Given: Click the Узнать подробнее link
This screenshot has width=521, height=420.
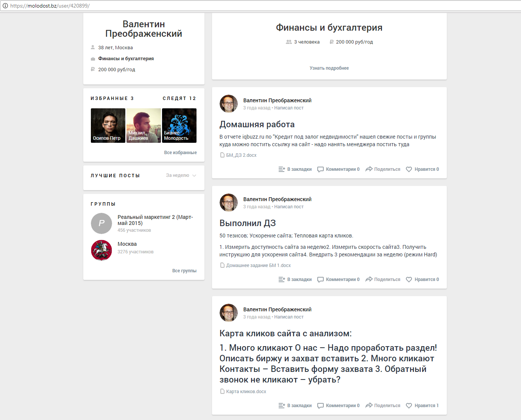Looking at the screenshot, I should click(x=329, y=68).
